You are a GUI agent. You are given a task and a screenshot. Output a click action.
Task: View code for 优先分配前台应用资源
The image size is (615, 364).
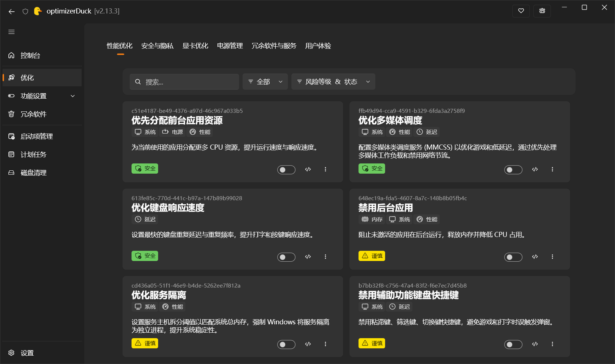click(x=308, y=169)
